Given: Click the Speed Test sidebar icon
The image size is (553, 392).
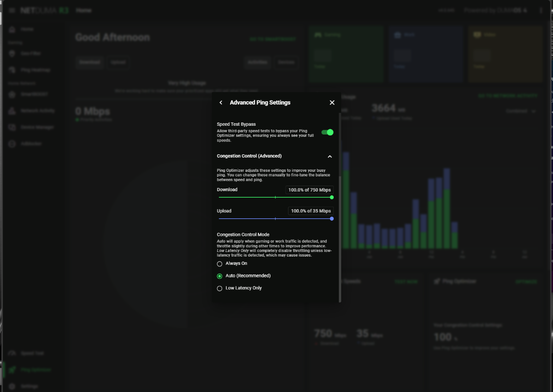Looking at the screenshot, I should coord(12,353).
